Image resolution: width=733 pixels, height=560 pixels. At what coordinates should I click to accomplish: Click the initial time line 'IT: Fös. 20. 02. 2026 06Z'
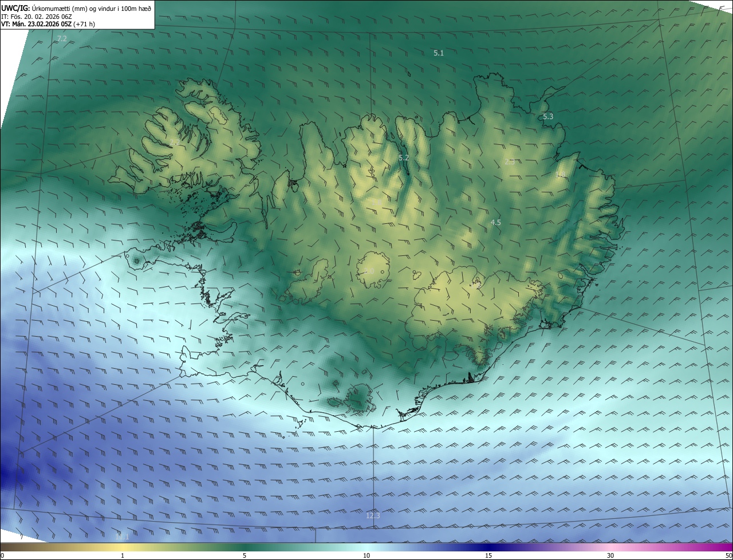tap(36, 17)
